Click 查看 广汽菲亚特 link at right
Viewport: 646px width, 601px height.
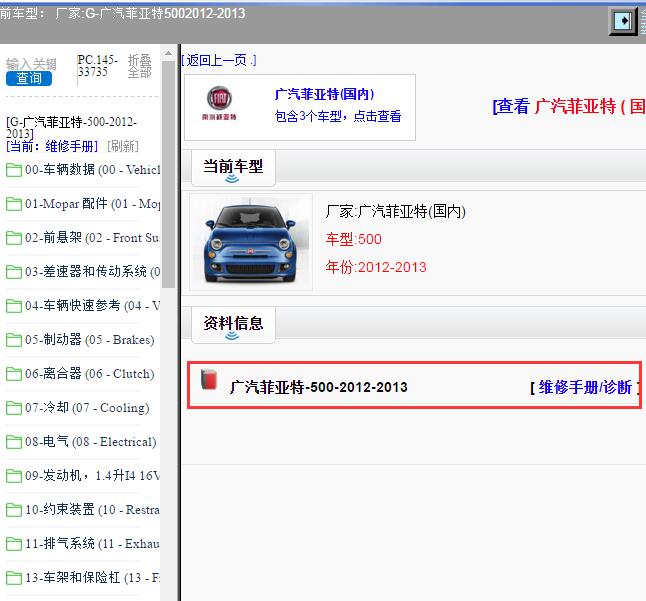(x=569, y=106)
